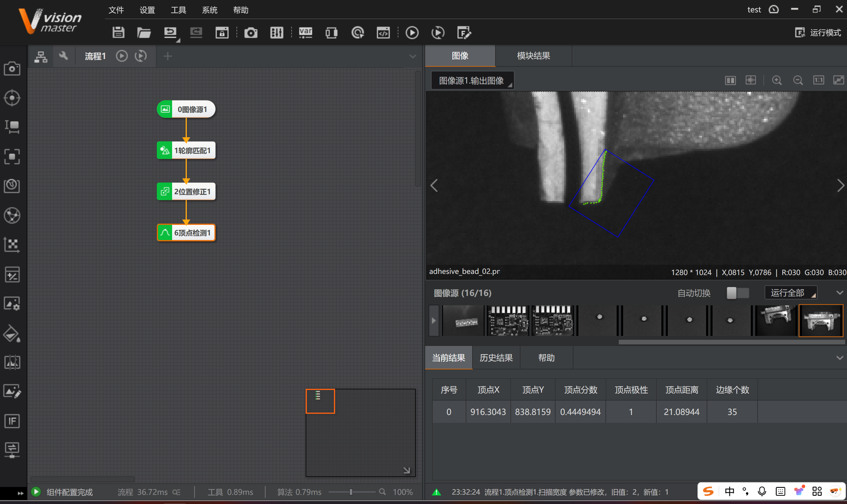Select the positioning tools icon in sidebar
Screen dimensions: 847x504
tap(12, 98)
